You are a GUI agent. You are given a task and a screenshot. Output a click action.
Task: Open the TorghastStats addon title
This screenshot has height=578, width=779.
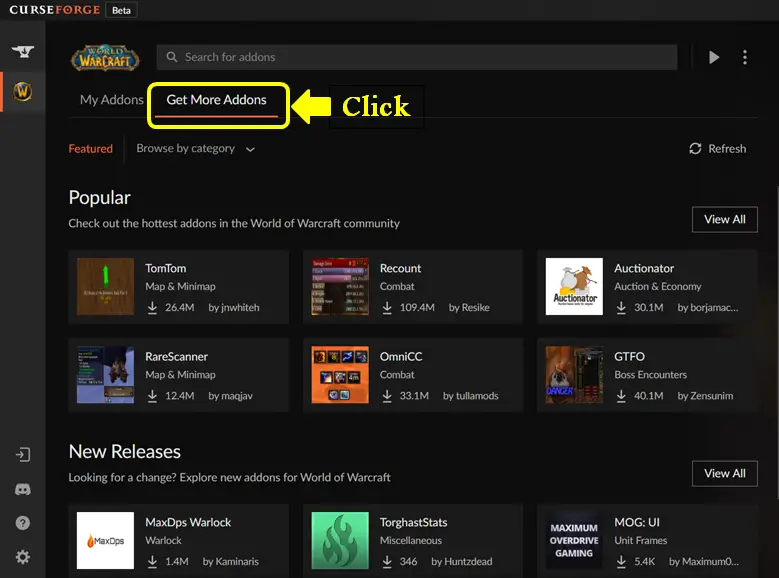pos(413,522)
